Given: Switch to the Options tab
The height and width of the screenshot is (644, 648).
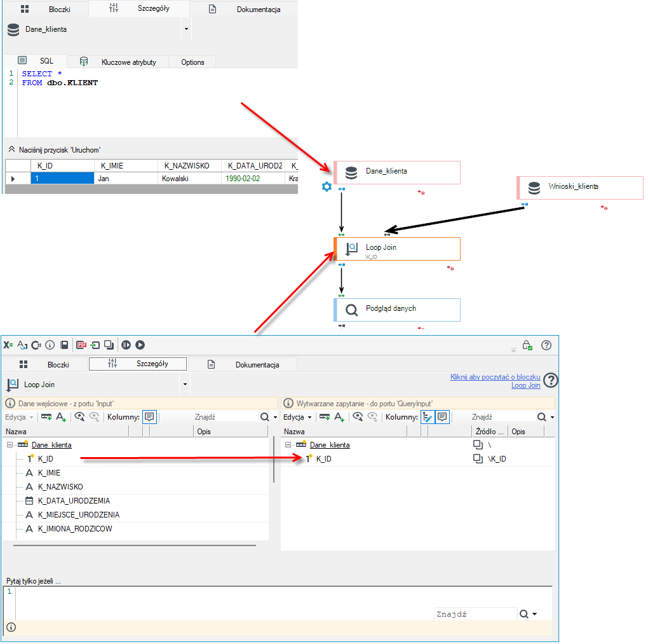Looking at the screenshot, I should tap(192, 62).
